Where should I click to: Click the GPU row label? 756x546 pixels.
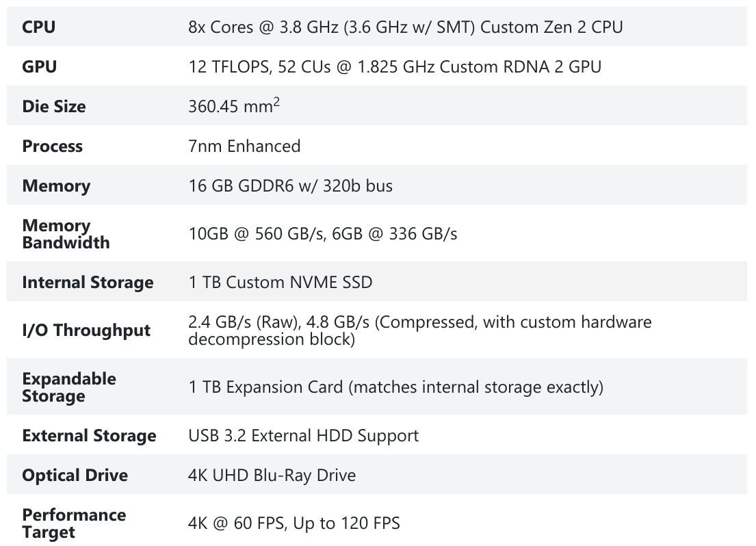click(x=40, y=67)
